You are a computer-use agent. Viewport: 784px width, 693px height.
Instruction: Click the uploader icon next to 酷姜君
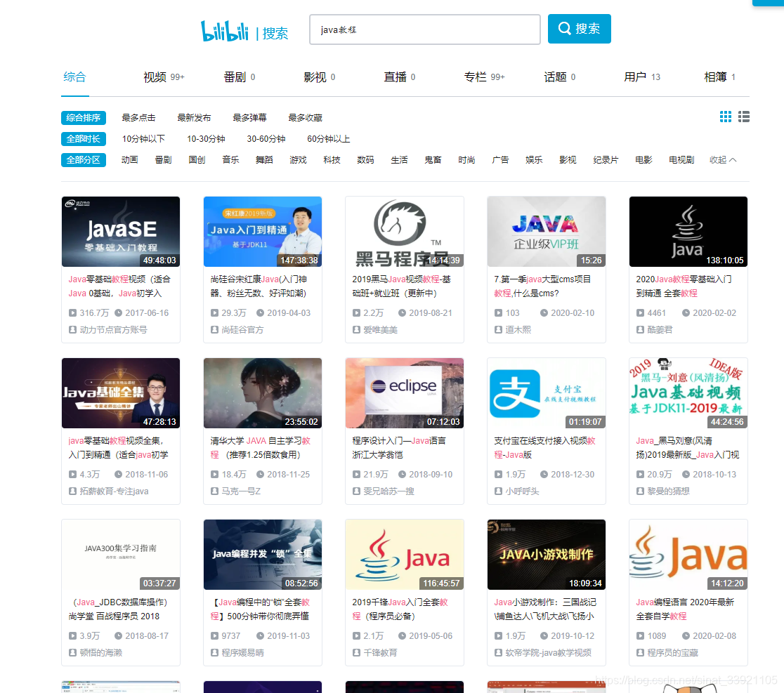(x=639, y=329)
